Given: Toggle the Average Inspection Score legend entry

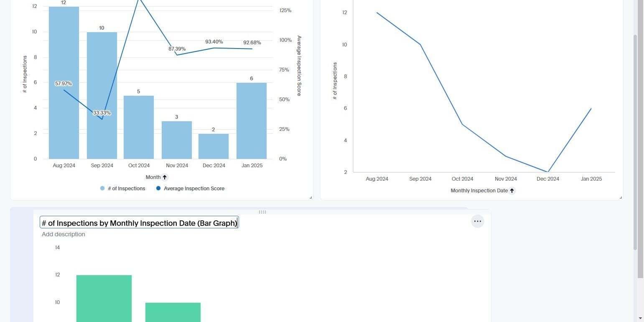Looking at the screenshot, I should [x=190, y=189].
